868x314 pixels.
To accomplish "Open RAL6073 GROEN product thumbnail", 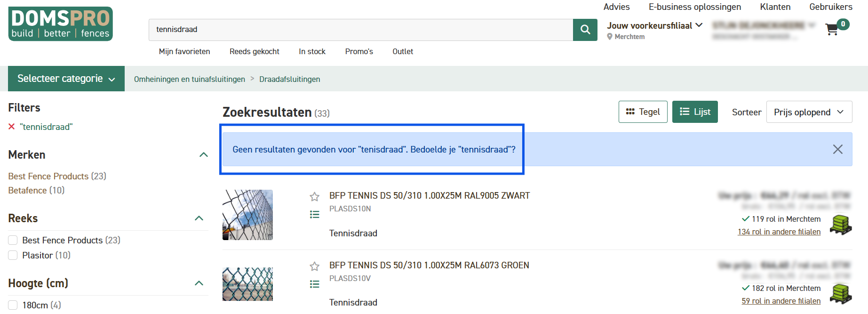I will tap(247, 284).
